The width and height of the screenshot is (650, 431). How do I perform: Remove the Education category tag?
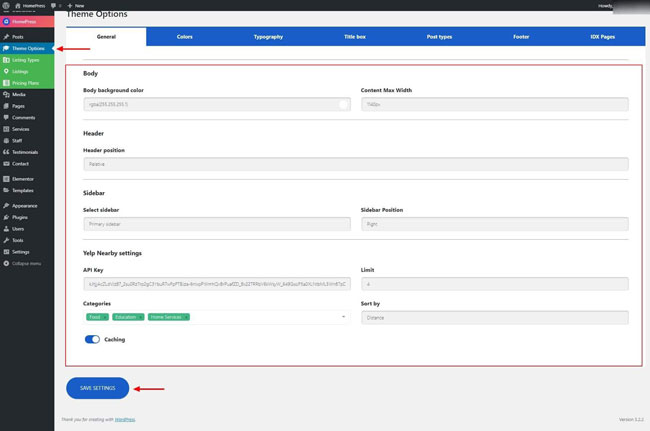pos(141,317)
